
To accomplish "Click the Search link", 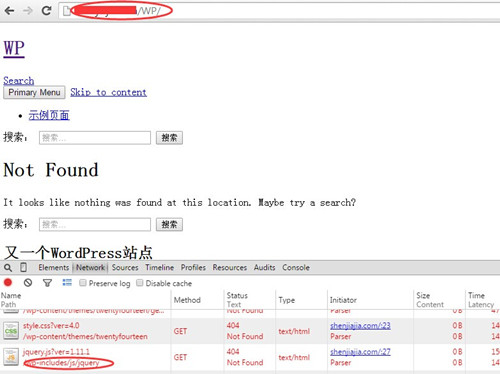I will 19,80.
